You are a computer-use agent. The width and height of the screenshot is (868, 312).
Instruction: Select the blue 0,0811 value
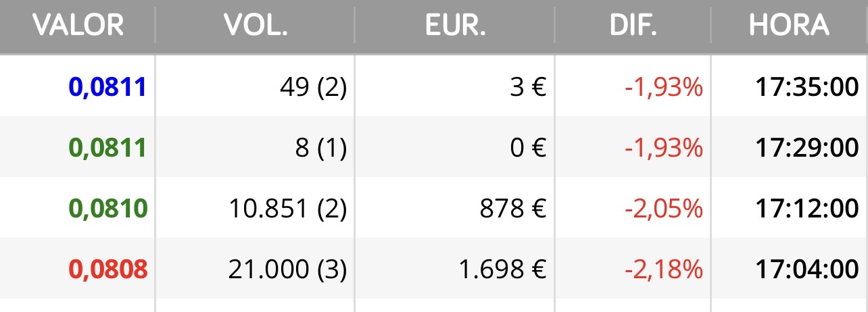tap(108, 87)
